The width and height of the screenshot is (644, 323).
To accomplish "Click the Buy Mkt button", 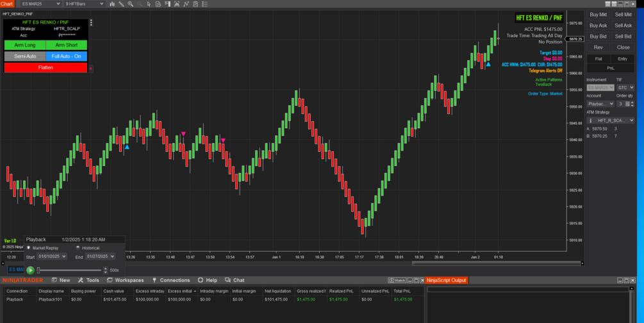I will 599,14.
